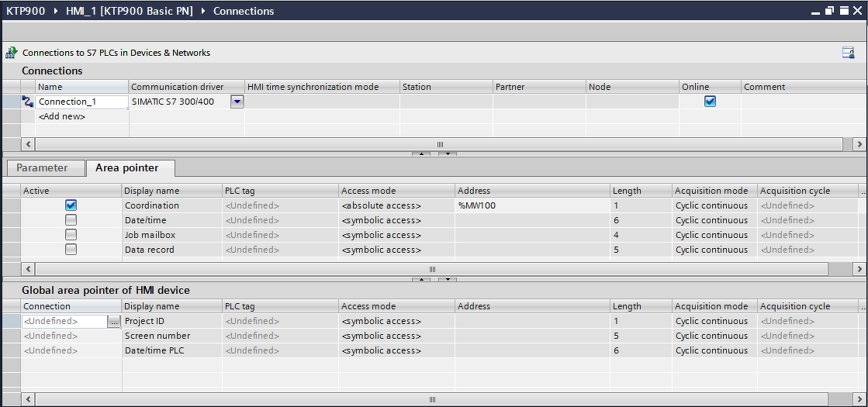Viewport: 868px width, 407px height.
Task: Click splitter up arrow above Global area pointer
Action: point(421,279)
